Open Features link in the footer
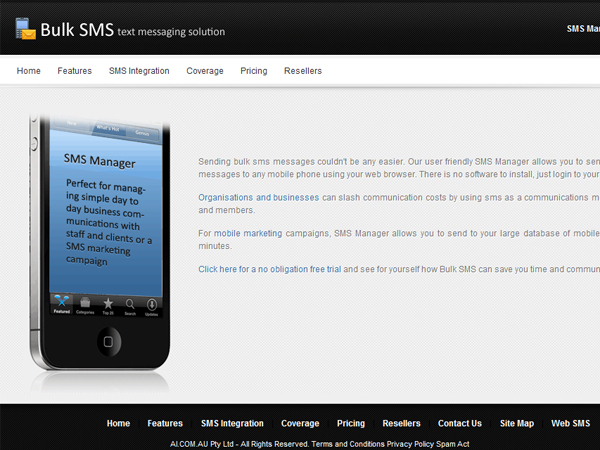Viewport: 600px width, 450px height. [x=165, y=423]
